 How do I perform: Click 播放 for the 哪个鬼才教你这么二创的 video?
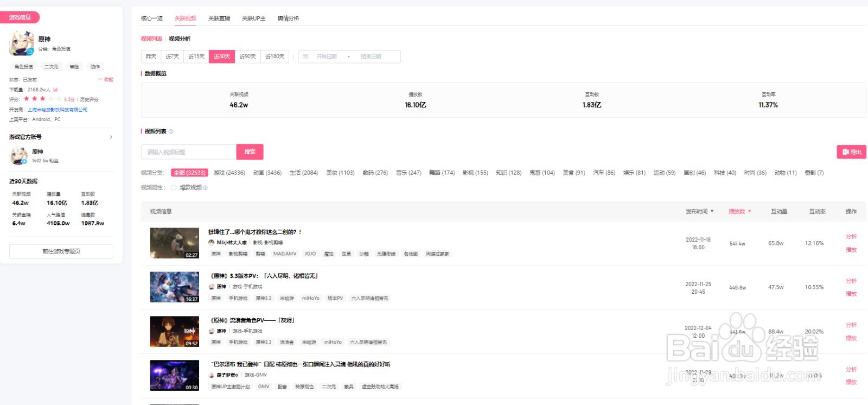coord(851,250)
